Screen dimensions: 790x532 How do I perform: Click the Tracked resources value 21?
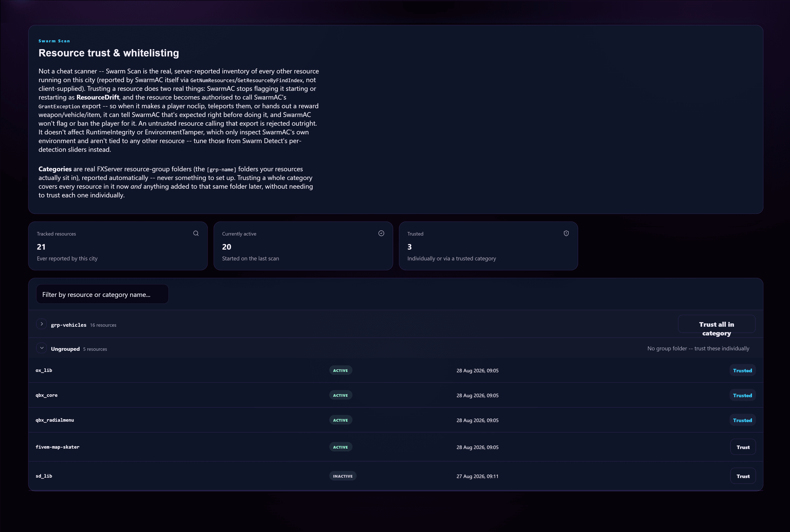pos(41,247)
